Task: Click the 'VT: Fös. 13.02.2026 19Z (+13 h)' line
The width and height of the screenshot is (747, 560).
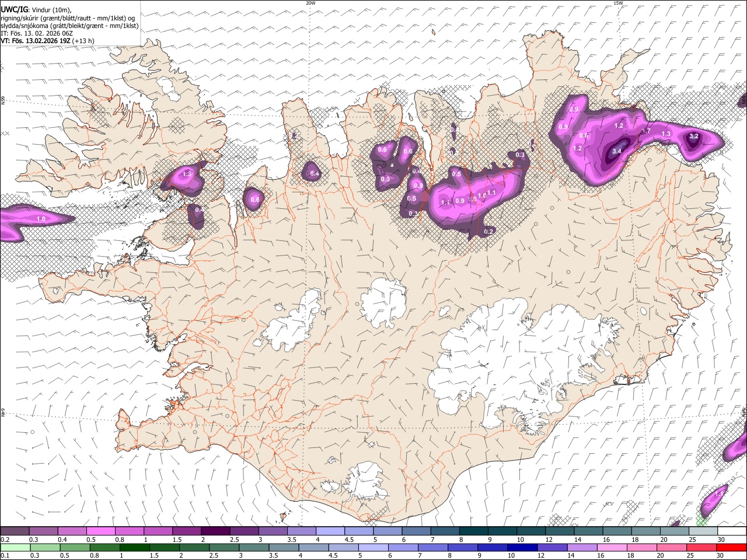Action: pos(47,41)
